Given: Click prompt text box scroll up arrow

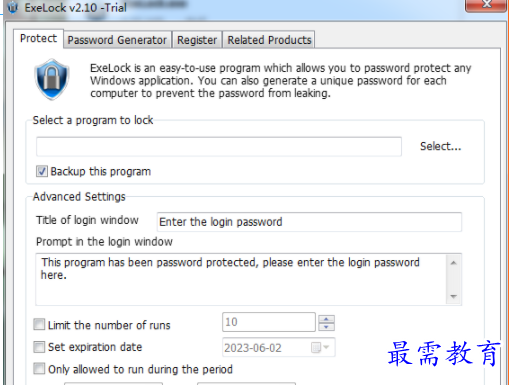Looking at the screenshot, I should pos(453,263).
